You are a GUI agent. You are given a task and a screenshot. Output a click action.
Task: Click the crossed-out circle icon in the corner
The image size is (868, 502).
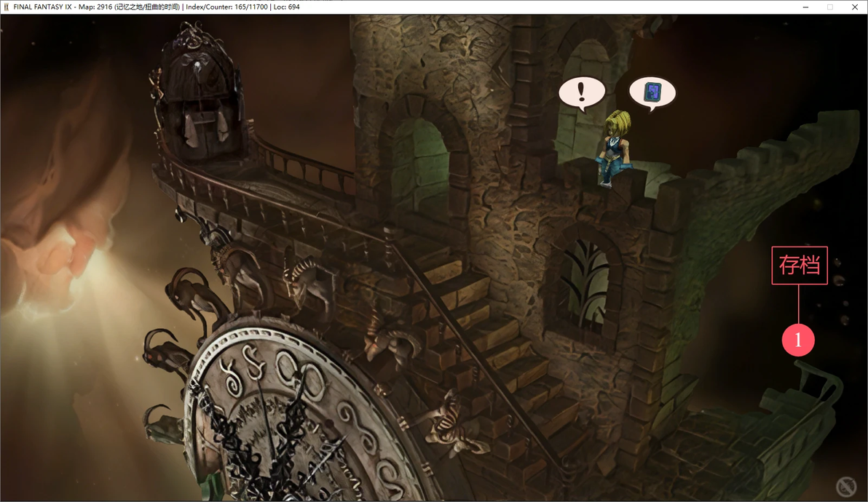point(845,487)
